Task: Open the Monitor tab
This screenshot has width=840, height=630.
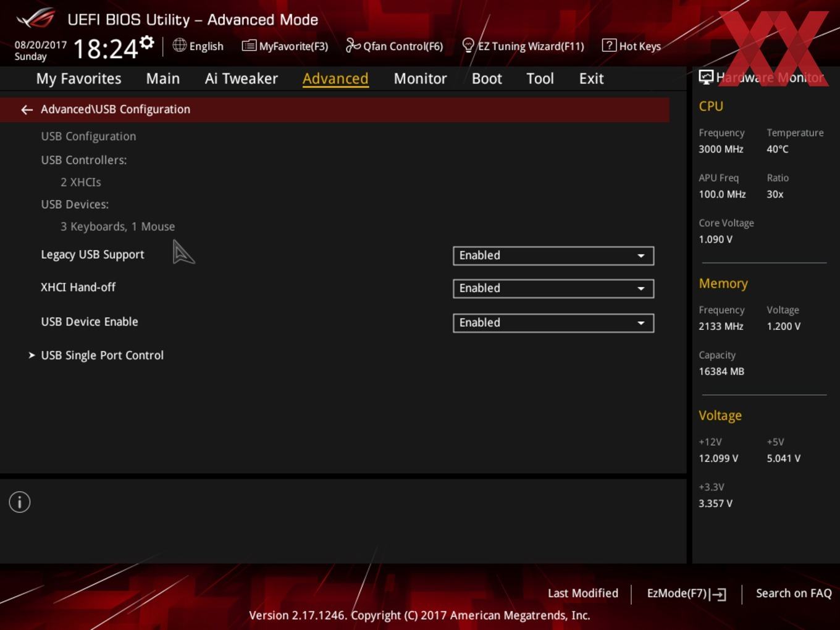Action: coord(421,78)
